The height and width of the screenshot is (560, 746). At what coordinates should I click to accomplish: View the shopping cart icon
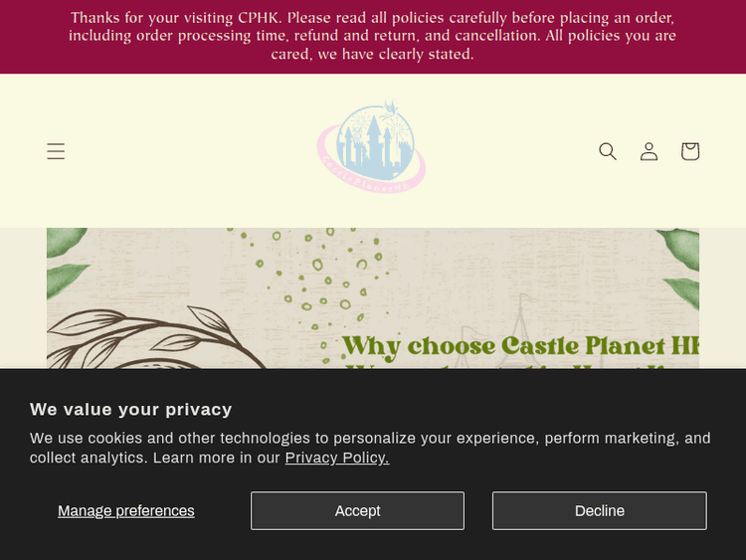tap(689, 151)
